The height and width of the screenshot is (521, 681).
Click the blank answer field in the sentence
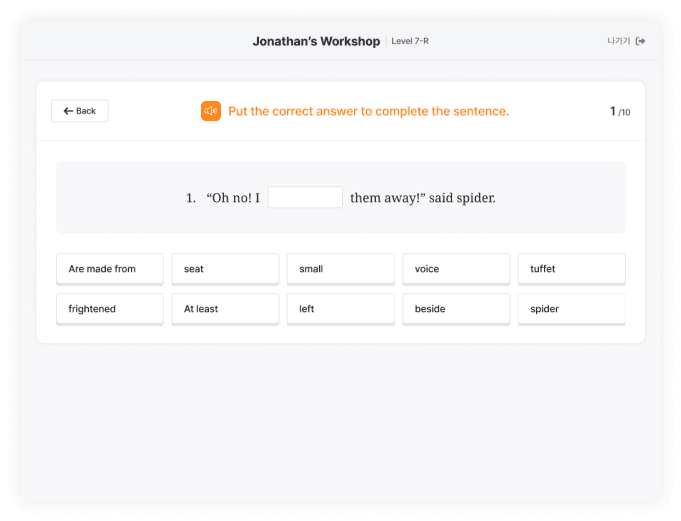[x=305, y=198]
